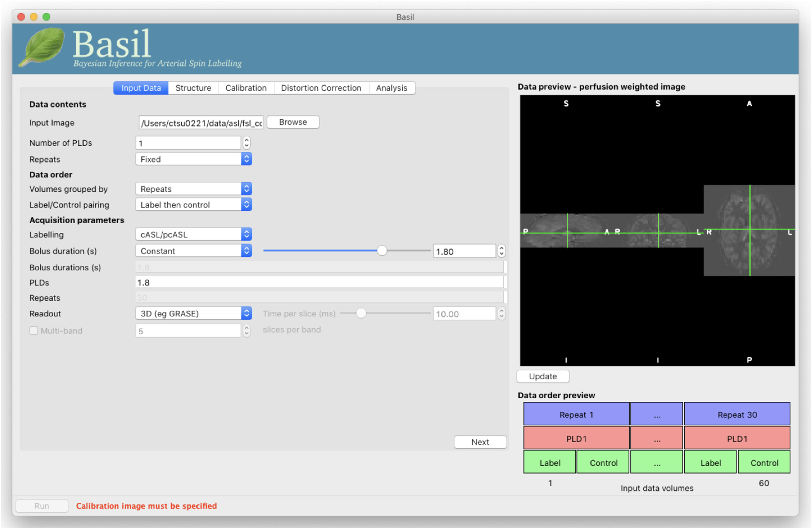Click the Update preview button
Screen dimensions: 812x529
(542, 376)
